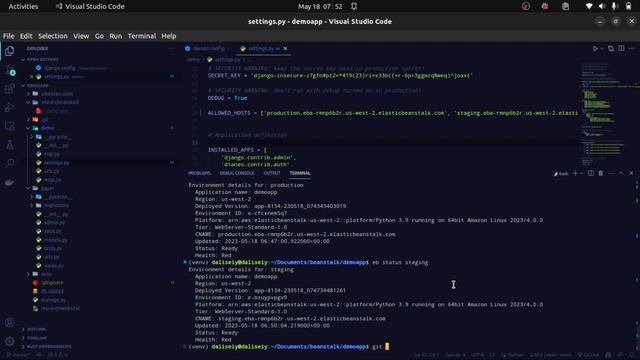Close the terminal panel
Image resolution: width=640 pixels, height=360 pixels.
point(631,173)
